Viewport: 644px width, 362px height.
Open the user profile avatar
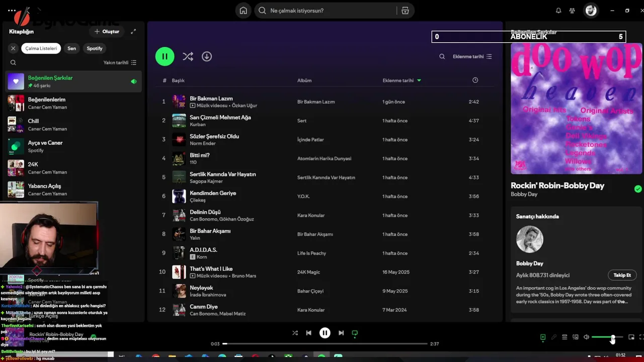[x=591, y=11]
